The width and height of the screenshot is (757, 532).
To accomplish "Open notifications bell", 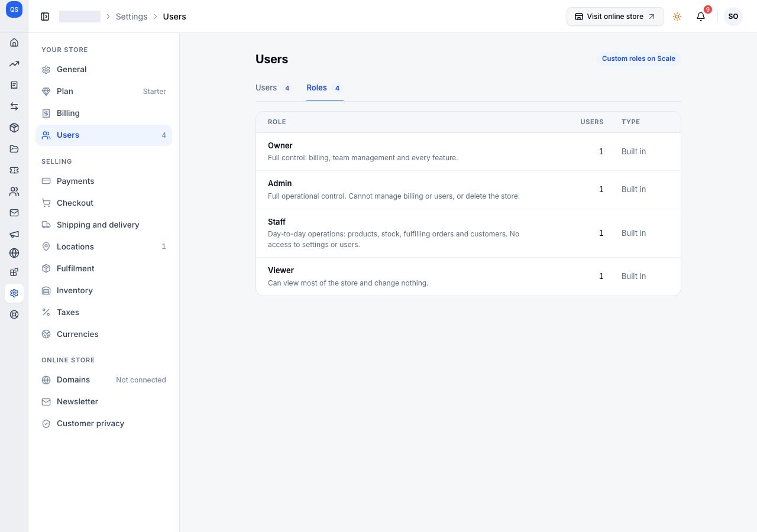I will (x=701, y=17).
